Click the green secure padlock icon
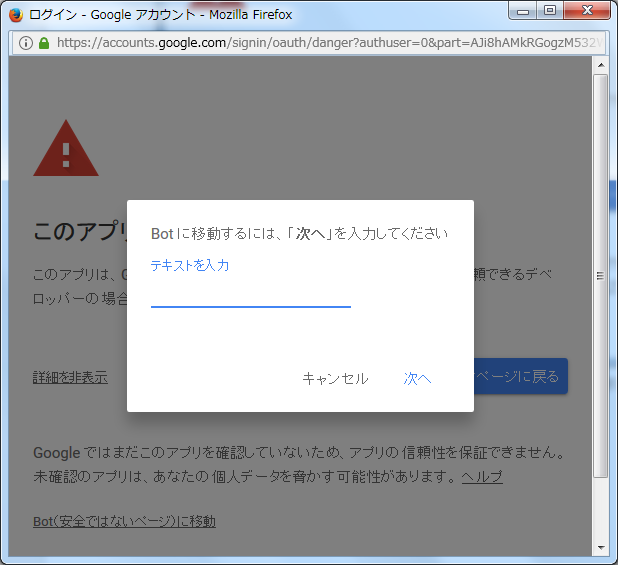Viewport: 618px width, 565px height. point(44,43)
